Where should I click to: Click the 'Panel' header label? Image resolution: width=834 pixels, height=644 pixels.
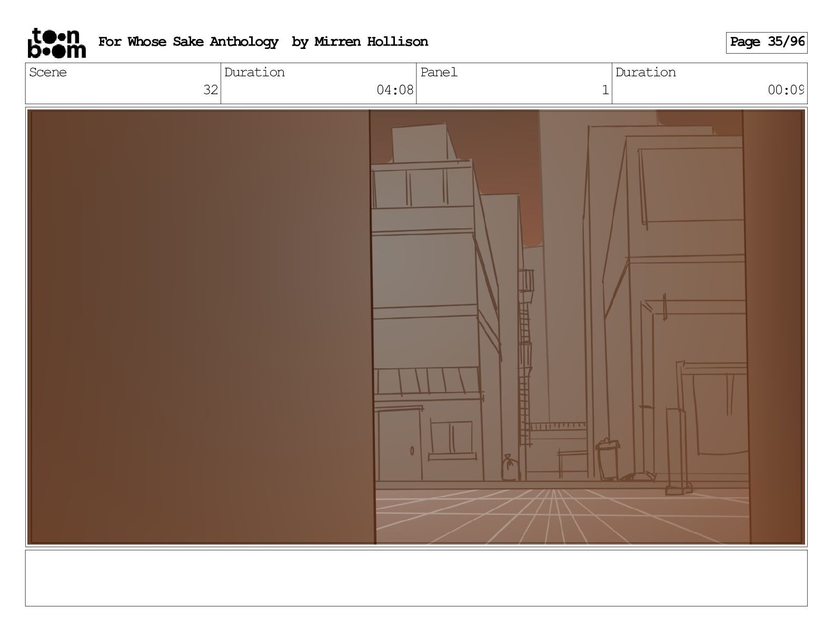(x=439, y=72)
